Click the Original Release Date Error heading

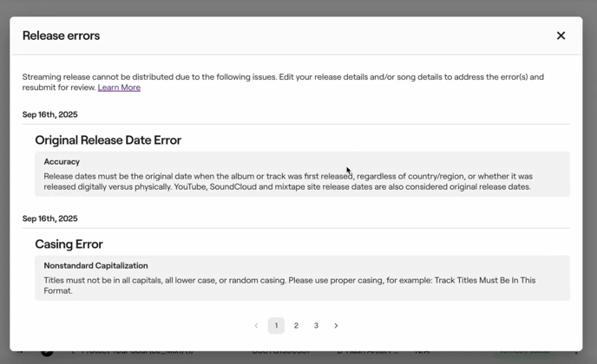point(108,140)
